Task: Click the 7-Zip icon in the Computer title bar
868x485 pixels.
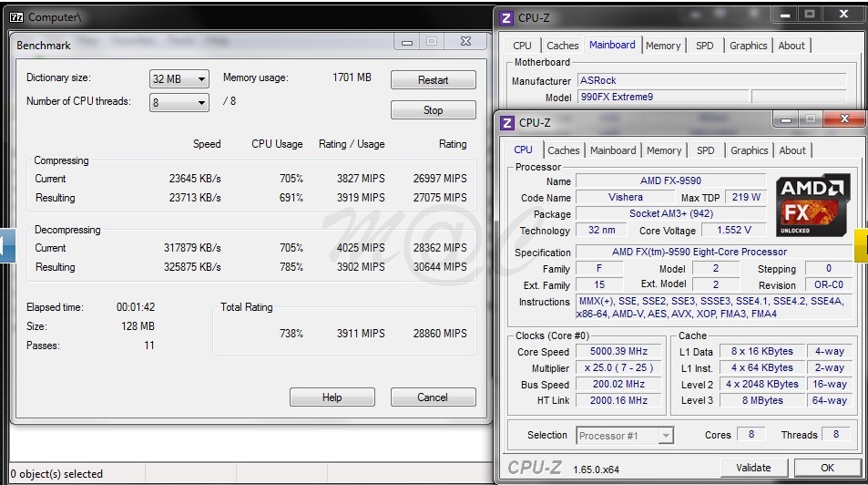Action: tap(15, 16)
